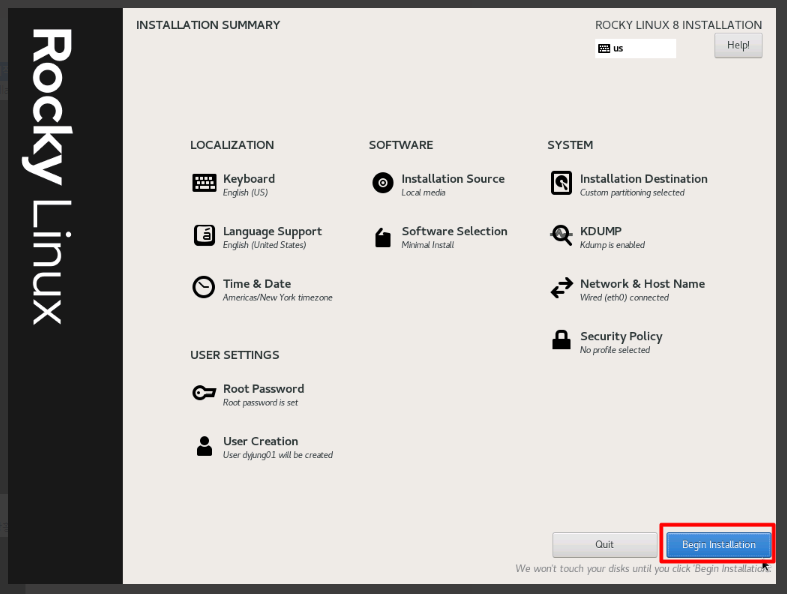Click 'User dyjung01 will be created' text
The width and height of the screenshot is (787, 594).
[278, 455]
